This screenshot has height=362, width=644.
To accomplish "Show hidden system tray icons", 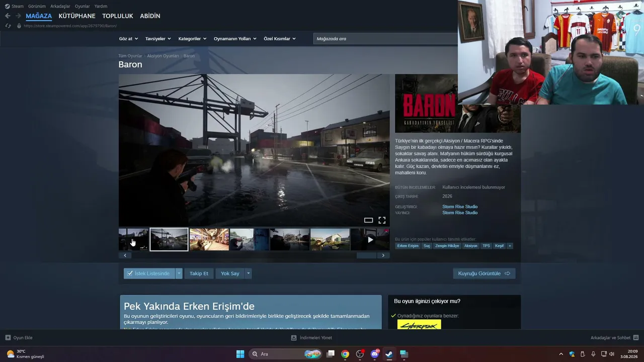I will coord(561,354).
